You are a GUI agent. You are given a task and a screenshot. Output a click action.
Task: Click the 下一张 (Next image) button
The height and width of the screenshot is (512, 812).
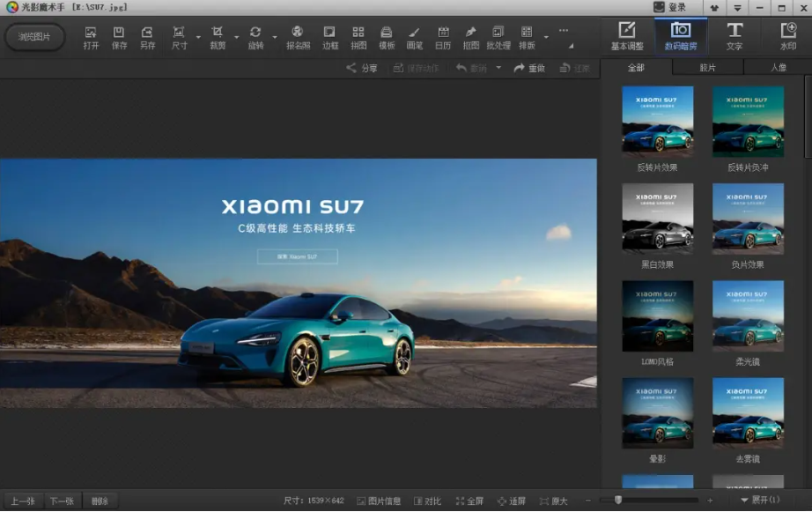[x=61, y=501]
